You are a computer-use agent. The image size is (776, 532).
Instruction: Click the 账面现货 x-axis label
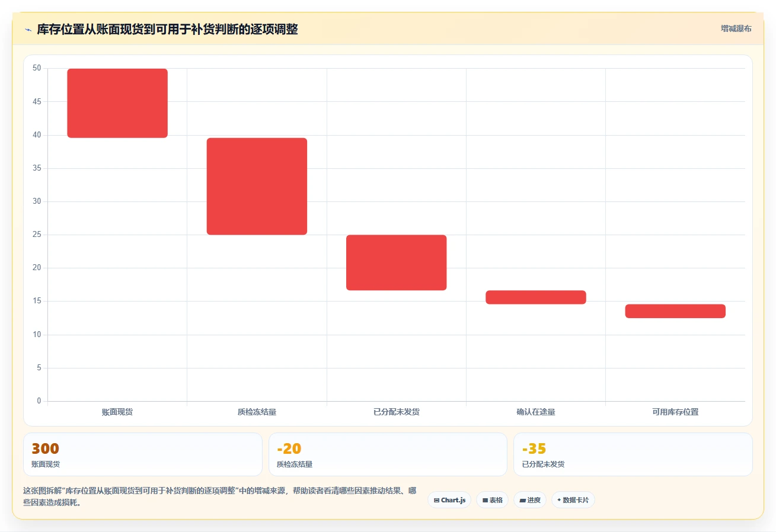pyautogui.click(x=117, y=412)
